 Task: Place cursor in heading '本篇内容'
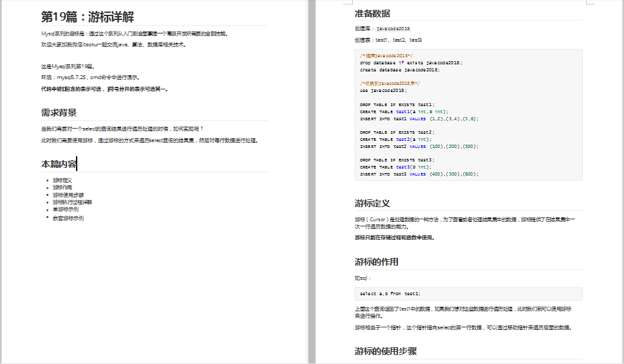pyautogui.click(x=59, y=164)
